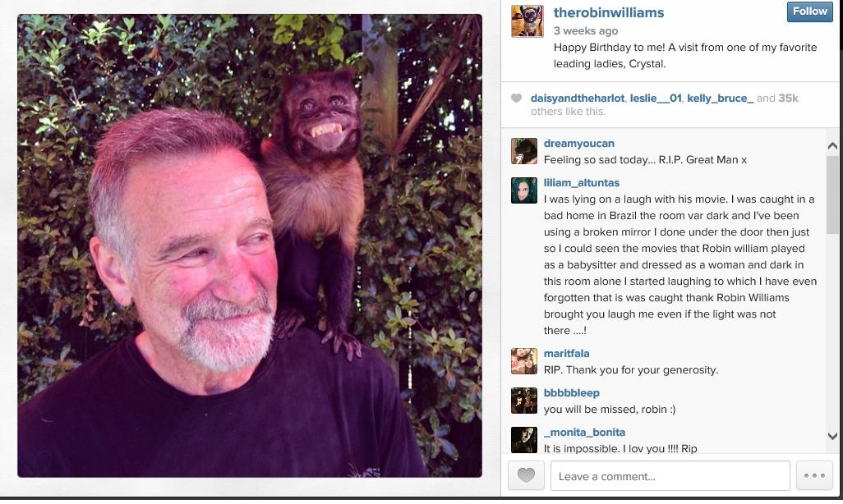Screen dimensions: 843x504
Task: Open the three-dots more options menu
Action: (x=813, y=476)
